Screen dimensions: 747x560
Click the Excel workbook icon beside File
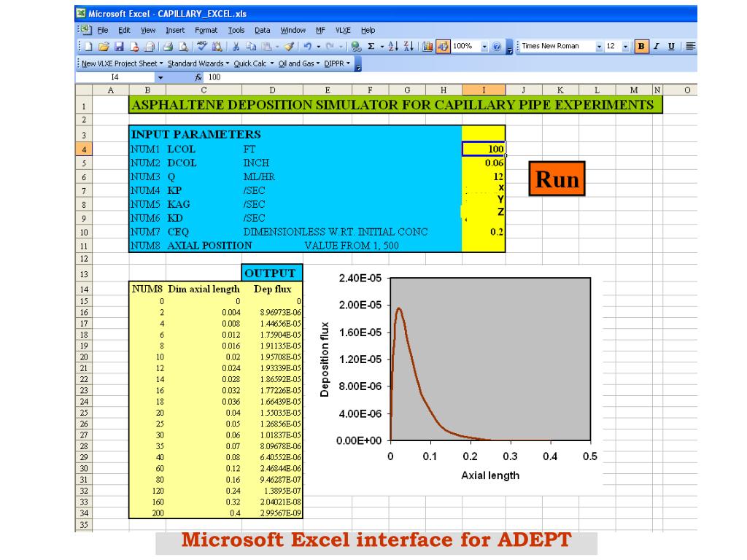(x=86, y=29)
